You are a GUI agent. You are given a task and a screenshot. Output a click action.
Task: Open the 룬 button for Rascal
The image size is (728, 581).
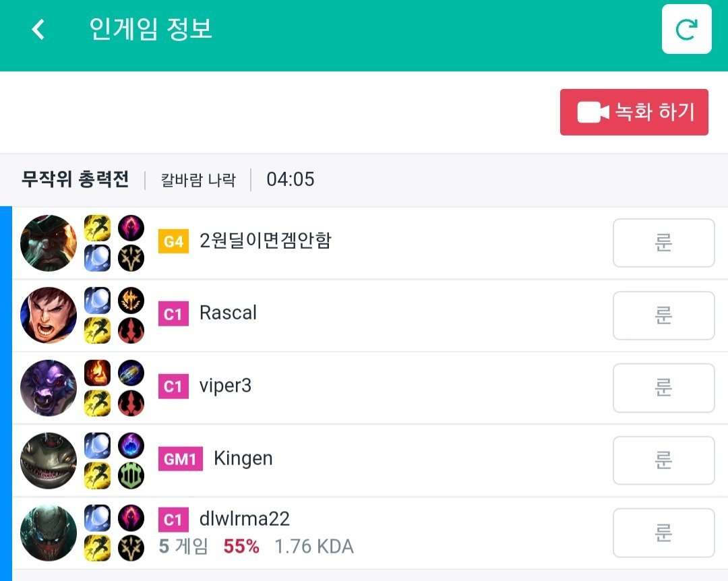point(663,315)
